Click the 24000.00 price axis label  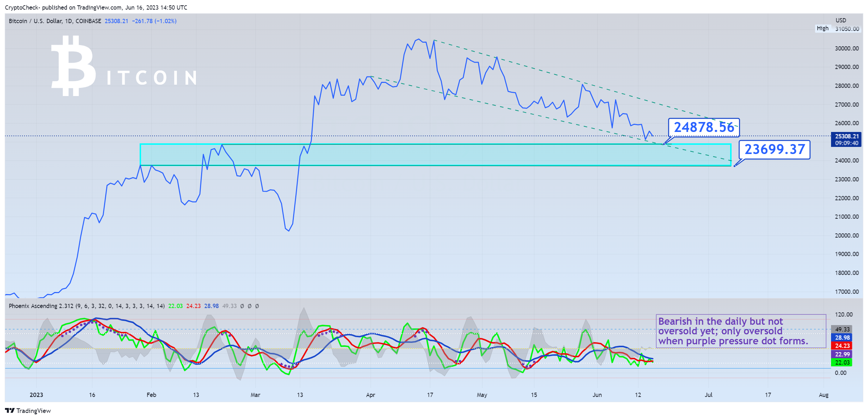coord(847,160)
